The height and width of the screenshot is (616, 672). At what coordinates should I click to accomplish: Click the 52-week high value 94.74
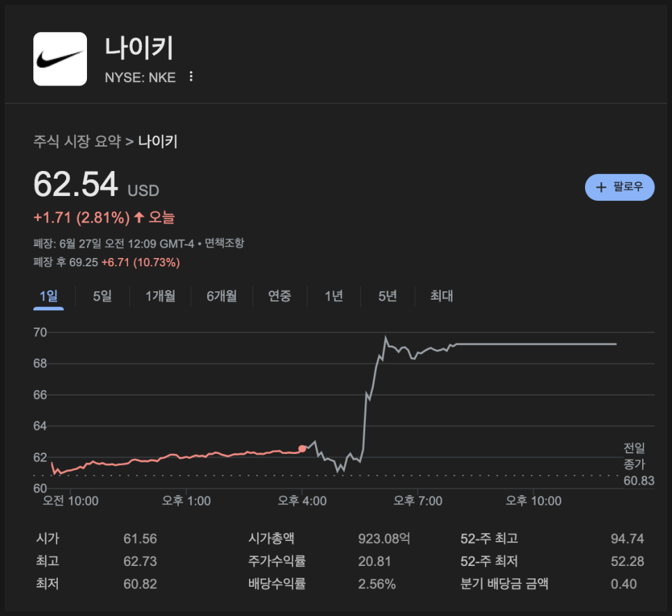(x=627, y=539)
